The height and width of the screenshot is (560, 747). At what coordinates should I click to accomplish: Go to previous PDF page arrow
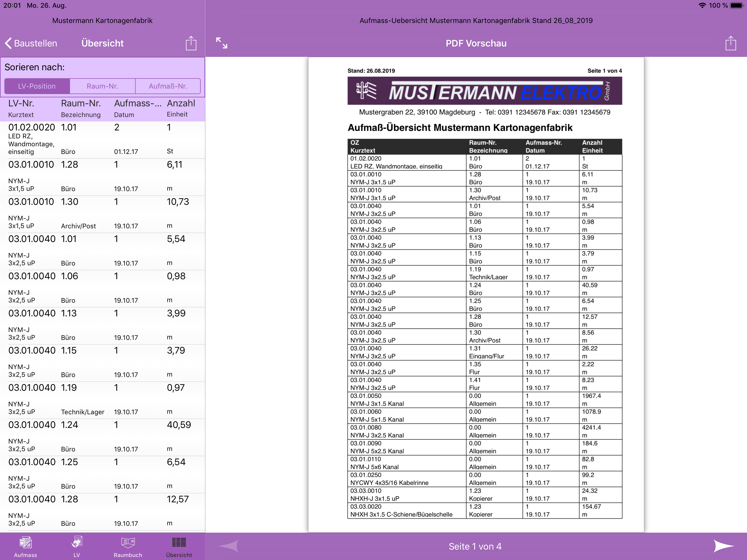click(x=229, y=546)
